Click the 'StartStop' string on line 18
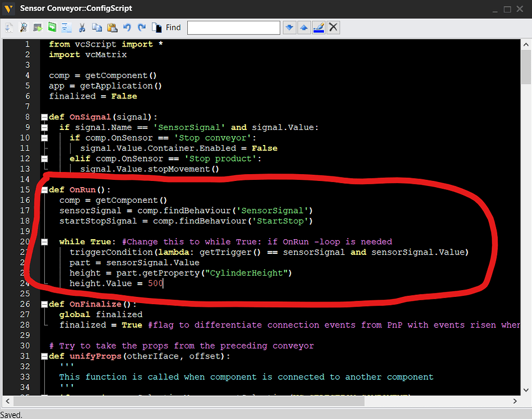This screenshot has height=419, width=532. click(x=280, y=221)
